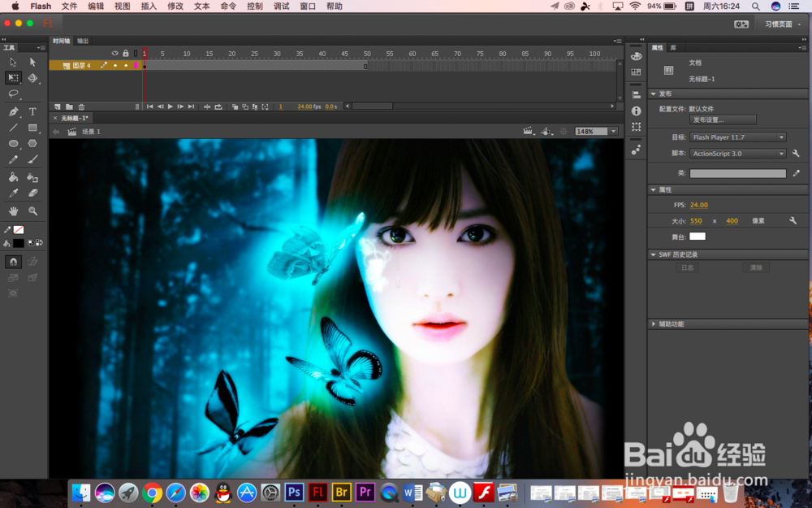
Task: Open the Swatches panel icon
Action: [637, 72]
